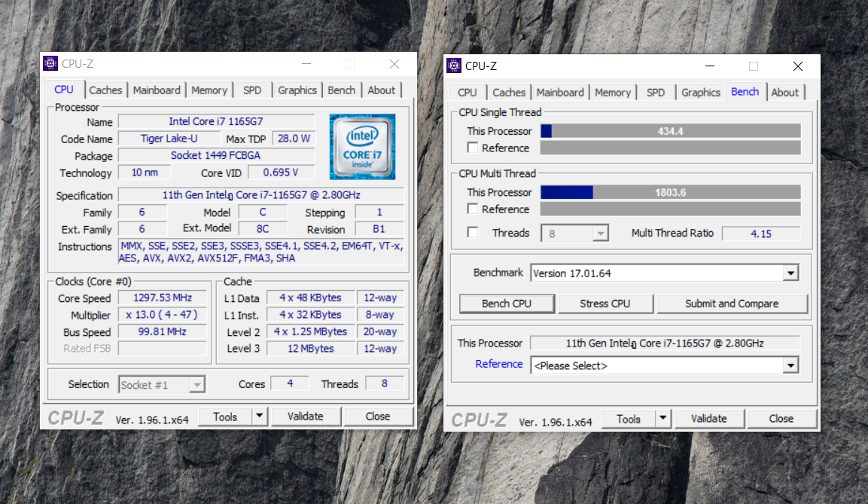This screenshot has width=868, height=504.
Task: Open SPD tab in left window
Action: (252, 90)
